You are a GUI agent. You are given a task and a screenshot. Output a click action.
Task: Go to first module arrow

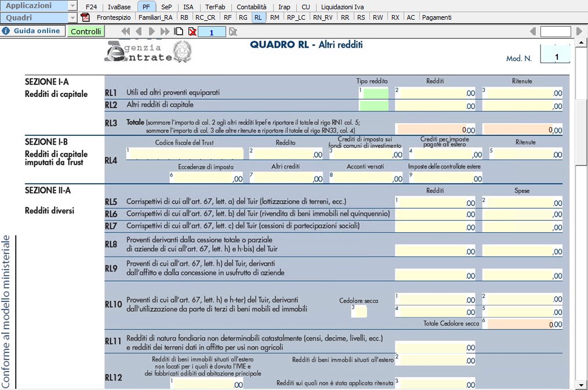(126, 31)
